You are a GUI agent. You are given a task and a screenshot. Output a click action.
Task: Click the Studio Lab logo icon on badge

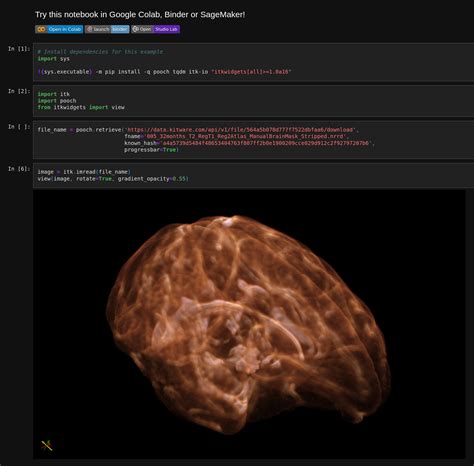(135, 29)
